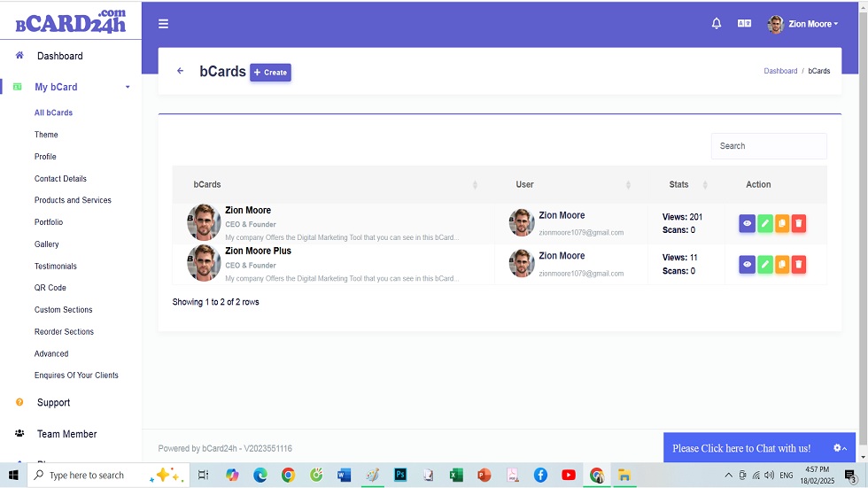Image resolution: width=868 pixels, height=488 pixels.
Task: Open the notifications bell
Action: coord(717,24)
